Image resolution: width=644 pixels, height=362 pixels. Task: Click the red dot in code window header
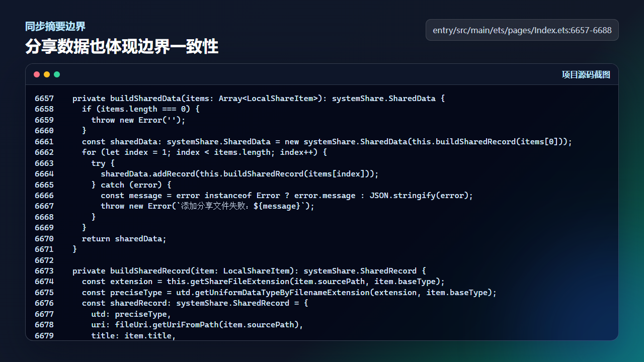pyautogui.click(x=37, y=74)
